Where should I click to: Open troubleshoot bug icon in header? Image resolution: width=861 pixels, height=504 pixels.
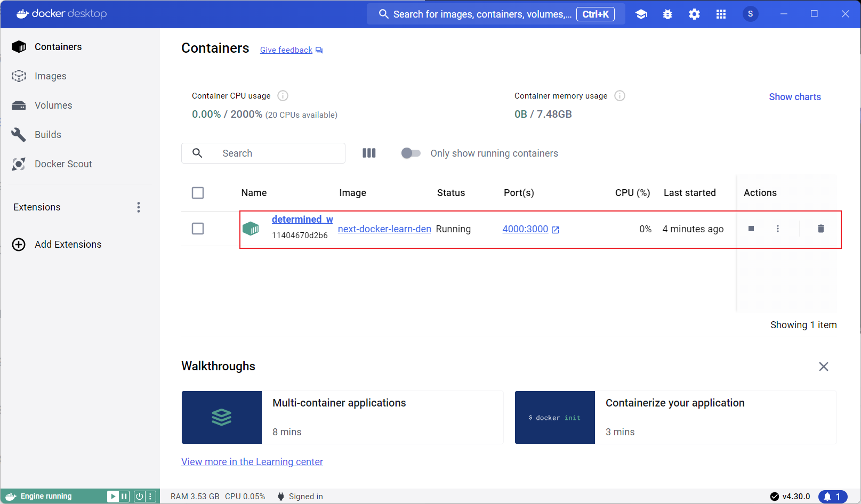(x=667, y=14)
